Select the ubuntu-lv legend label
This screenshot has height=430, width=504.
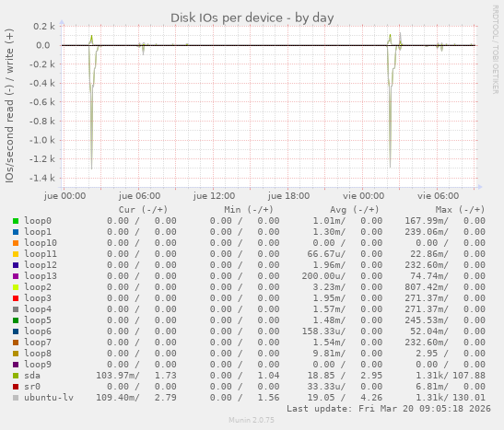tap(49, 398)
